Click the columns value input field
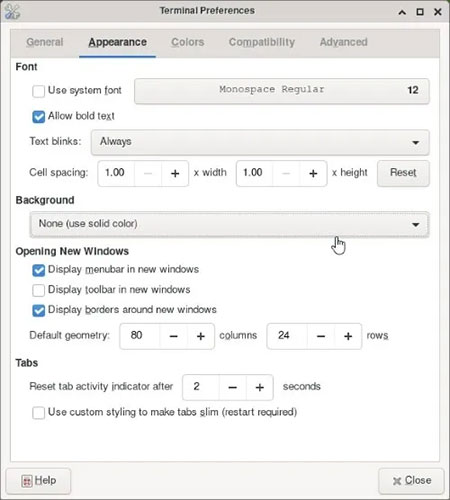450x500 pixels. click(140, 336)
